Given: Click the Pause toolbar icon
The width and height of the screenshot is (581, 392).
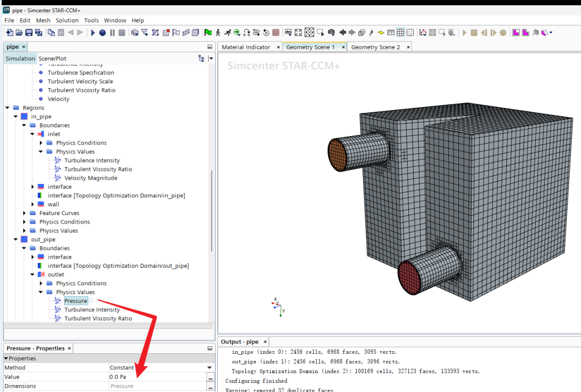Looking at the screenshot, I should click(x=112, y=33).
